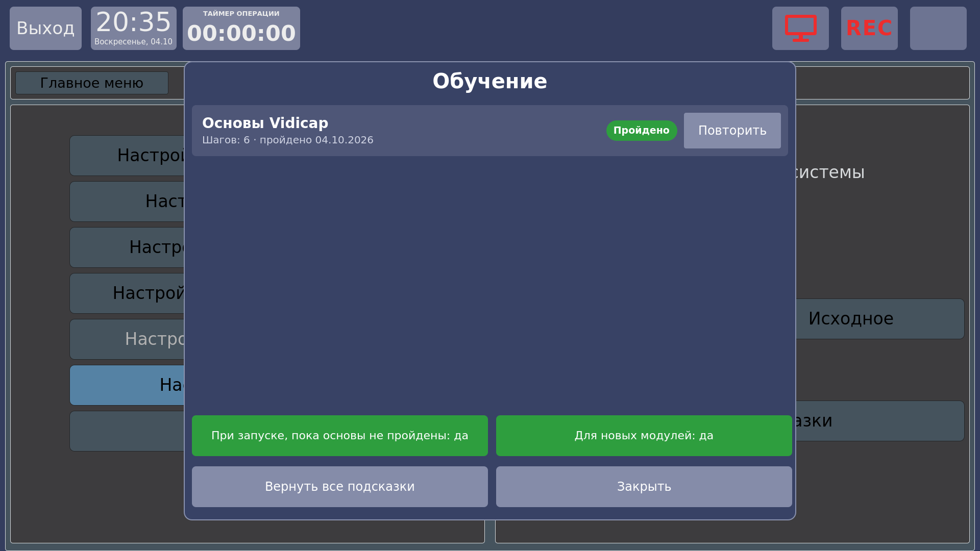Toggle «Для новых модулей: да»
Screen dimensions: 980x551
[644, 436]
